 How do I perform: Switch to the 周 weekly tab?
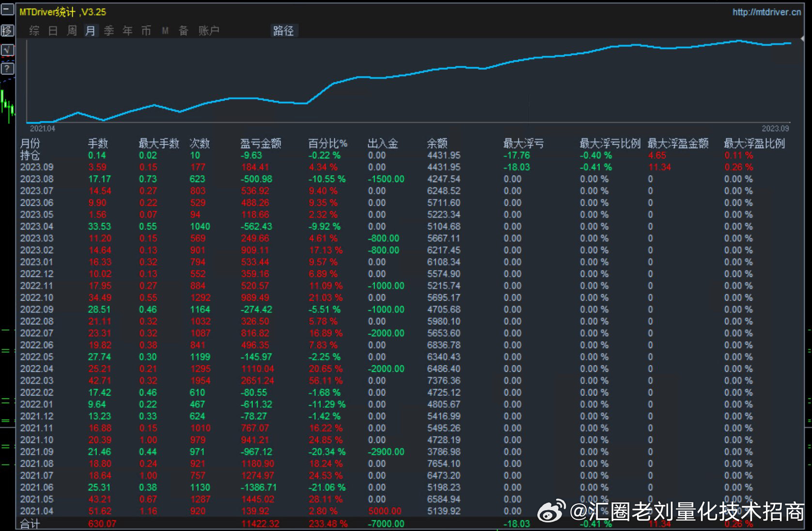pos(72,31)
